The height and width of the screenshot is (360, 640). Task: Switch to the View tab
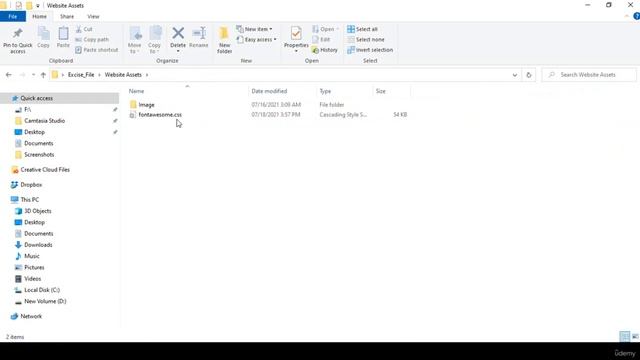93,16
